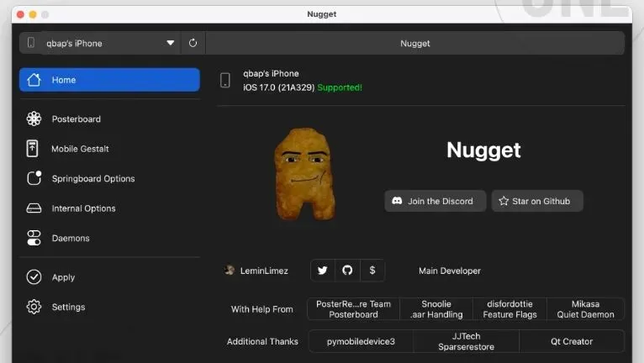Open the Apply page
The image size is (644, 363).
(109, 277)
